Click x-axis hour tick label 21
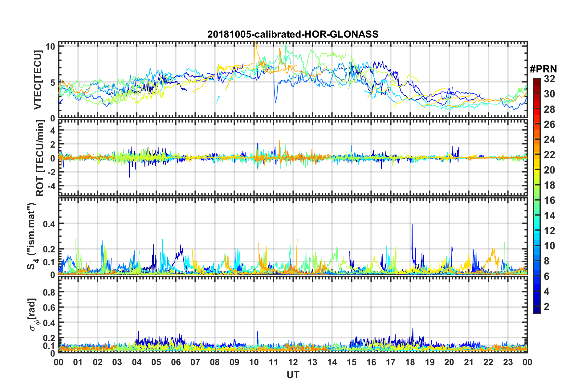Viewport: 586px width, 392px height. pyautogui.click(x=469, y=362)
